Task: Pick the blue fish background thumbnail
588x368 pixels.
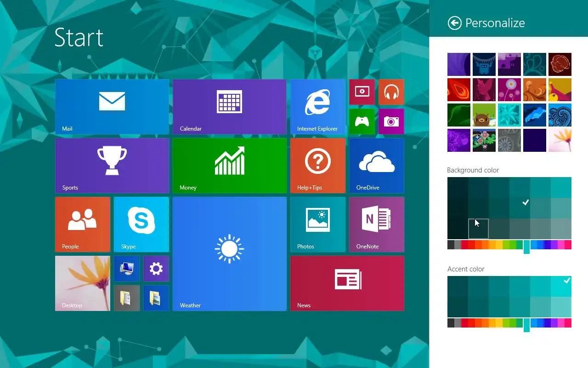Action: [535, 115]
